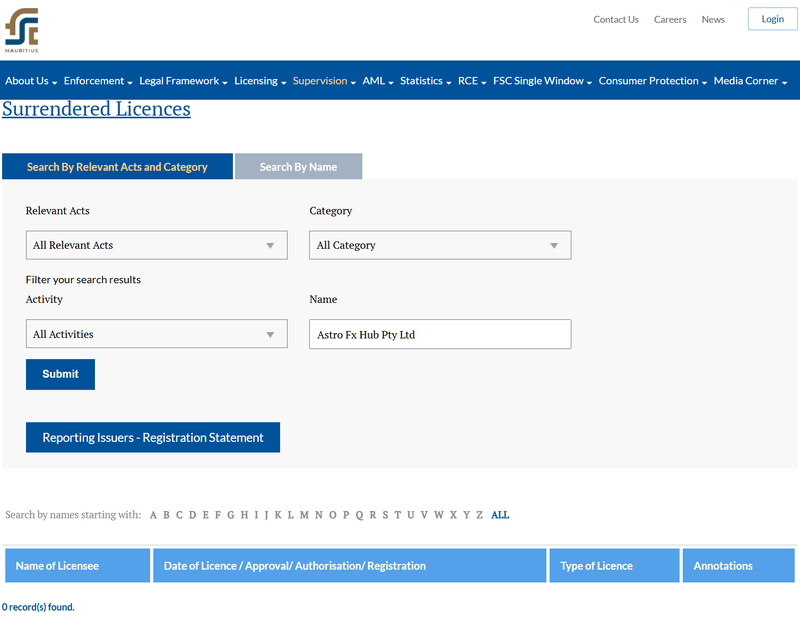The height and width of the screenshot is (618, 800).
Task: Filter names starting with H
Action: (x=244, y=515)
